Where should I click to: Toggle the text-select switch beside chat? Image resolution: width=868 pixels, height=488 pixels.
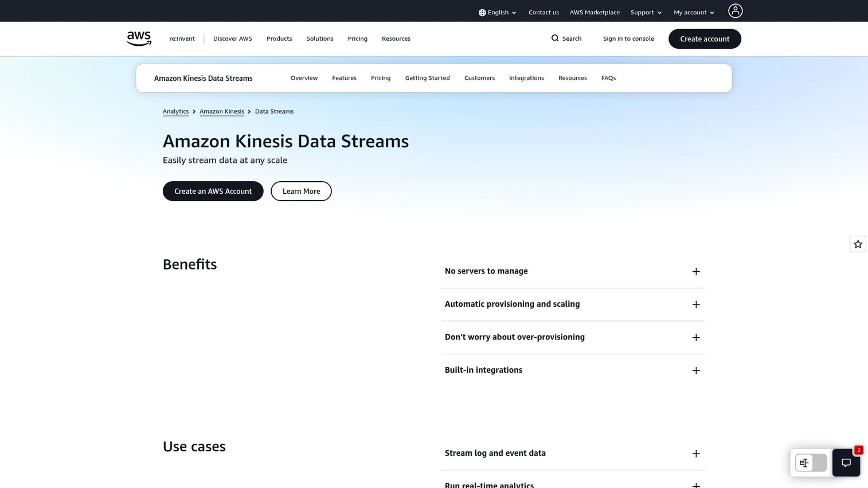point(811,463)
